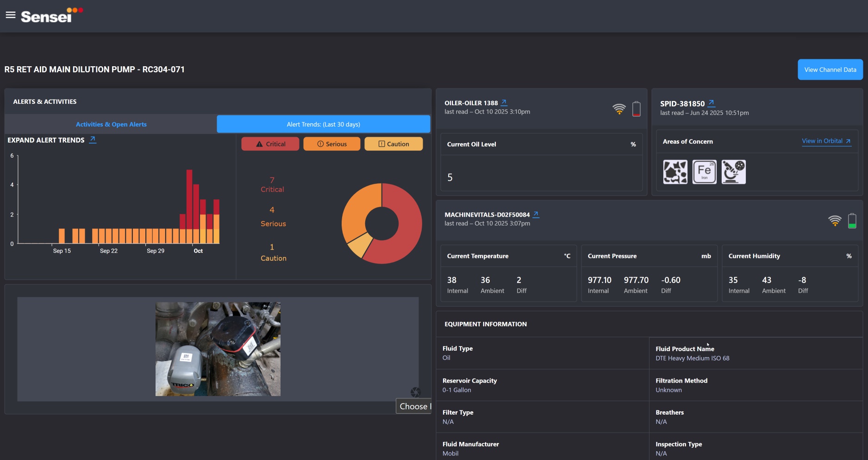Open the OILER-OILER 1388 external link arrow
Viewport: 868px width, 460px height.
coord(504,102)
